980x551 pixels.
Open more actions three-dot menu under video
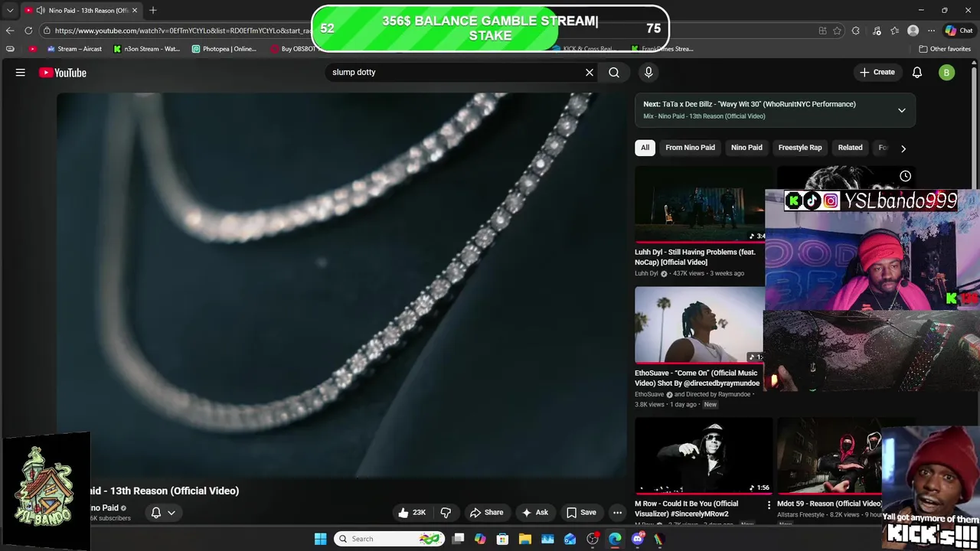pos(617,513)
